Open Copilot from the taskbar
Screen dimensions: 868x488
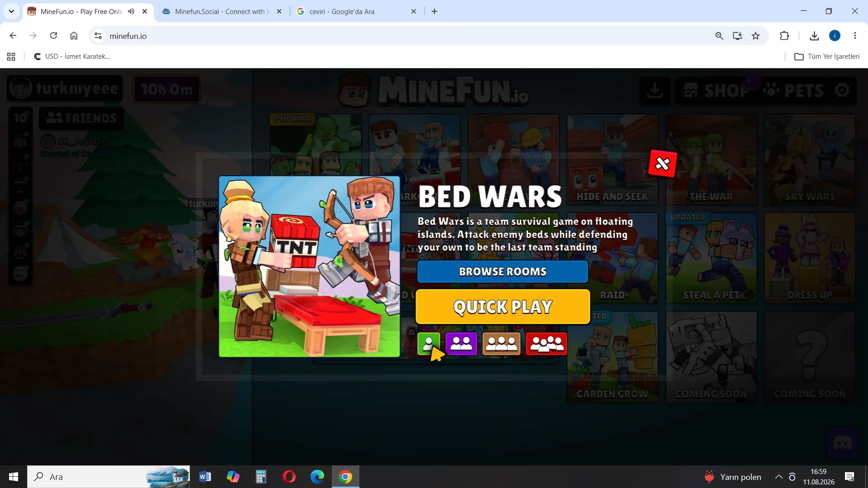(x=233, y=477)
